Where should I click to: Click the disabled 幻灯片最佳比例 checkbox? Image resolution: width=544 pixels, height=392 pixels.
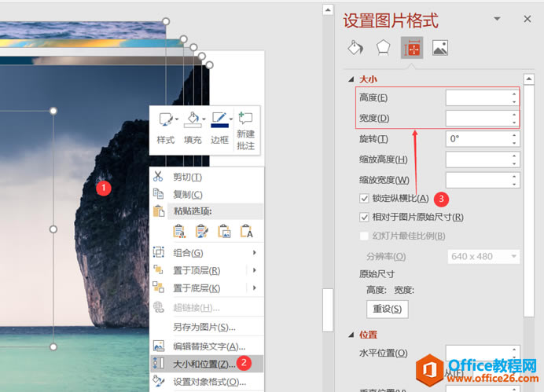click(364, 236)
